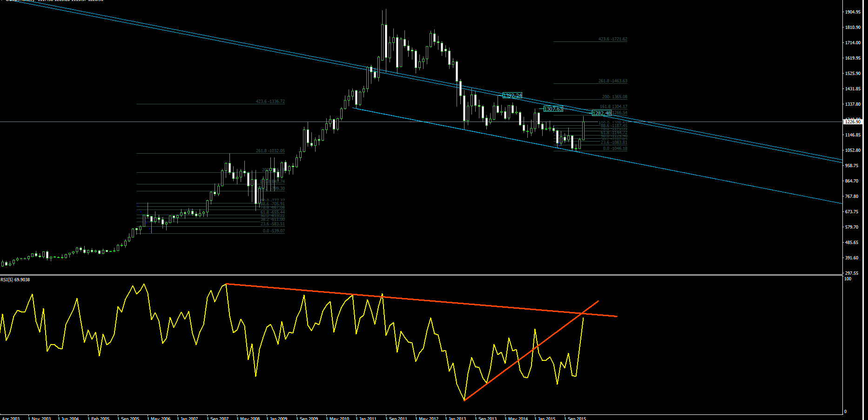The height and width of the screenshot is (420, 868).
Task: Click the 0.0 -1046.18 Fibonacci level label
Action: [x=615, y=149]
